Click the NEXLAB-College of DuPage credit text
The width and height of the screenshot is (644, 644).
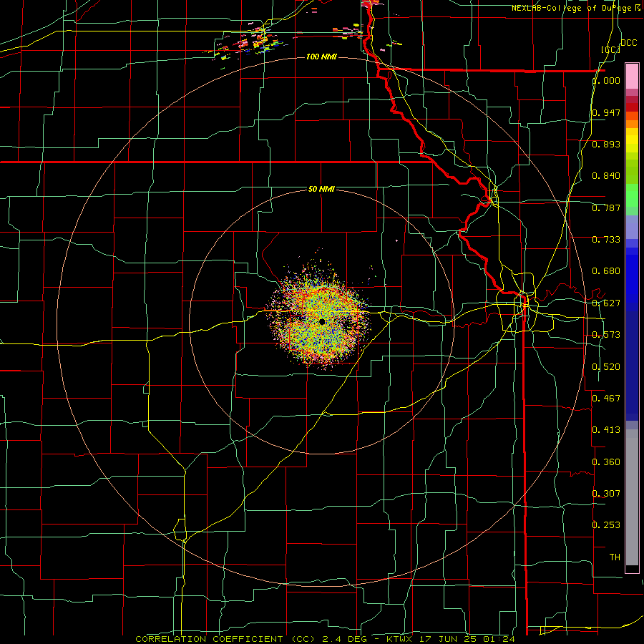pos(573,8)
